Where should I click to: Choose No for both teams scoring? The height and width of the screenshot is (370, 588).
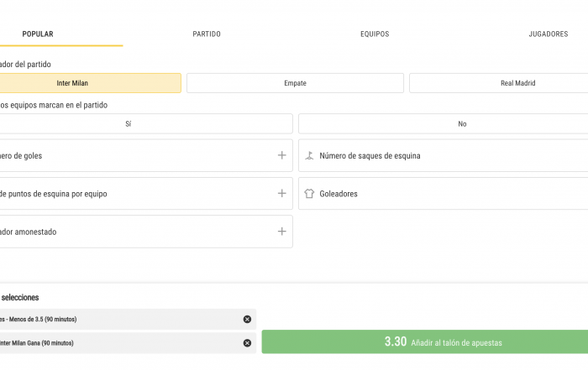click(444, 123)
